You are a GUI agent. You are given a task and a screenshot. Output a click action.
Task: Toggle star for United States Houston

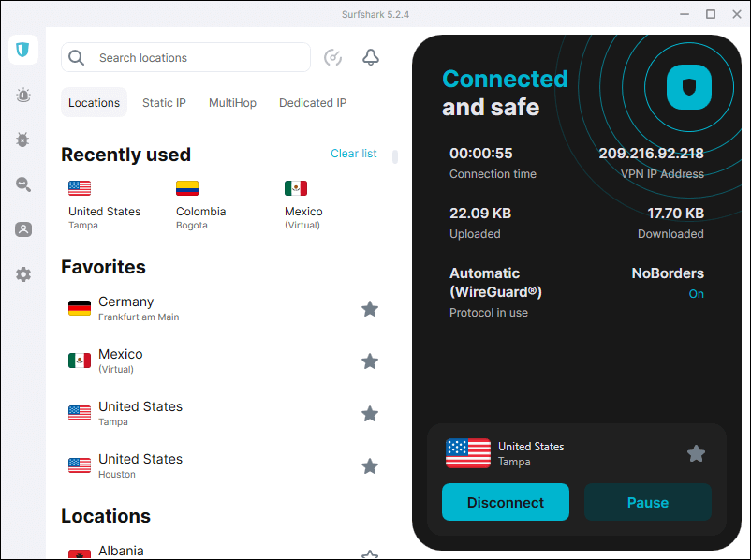click(x=370, y=466)
